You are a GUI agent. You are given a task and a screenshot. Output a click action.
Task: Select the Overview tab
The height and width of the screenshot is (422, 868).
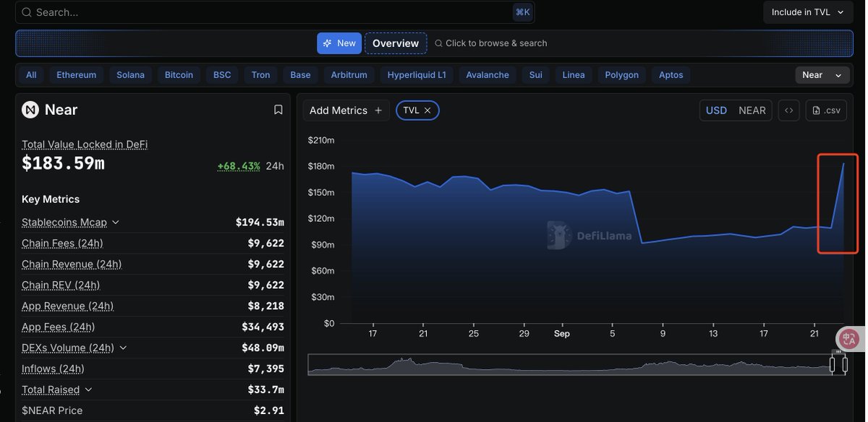tap(396, 43)
